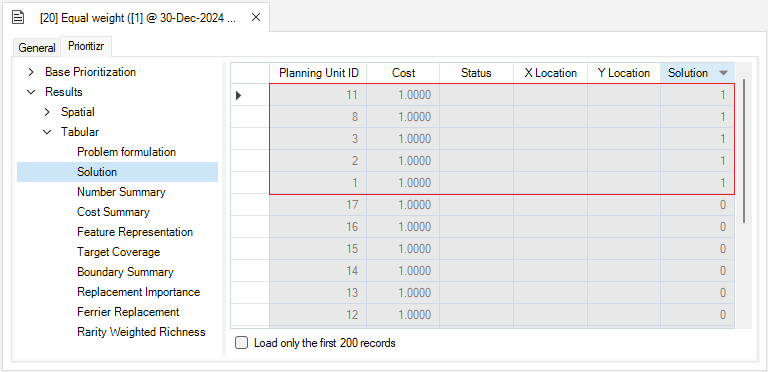Viewport: 768px width, 372px height.
Task: Open the Cost Summary table
Action: point(113,212)
